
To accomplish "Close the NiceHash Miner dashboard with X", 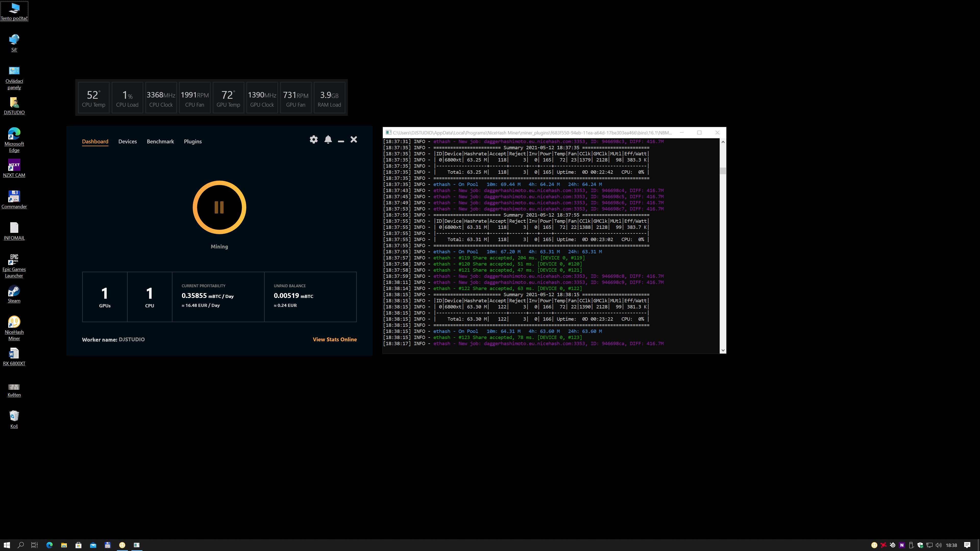I will 354,140.
